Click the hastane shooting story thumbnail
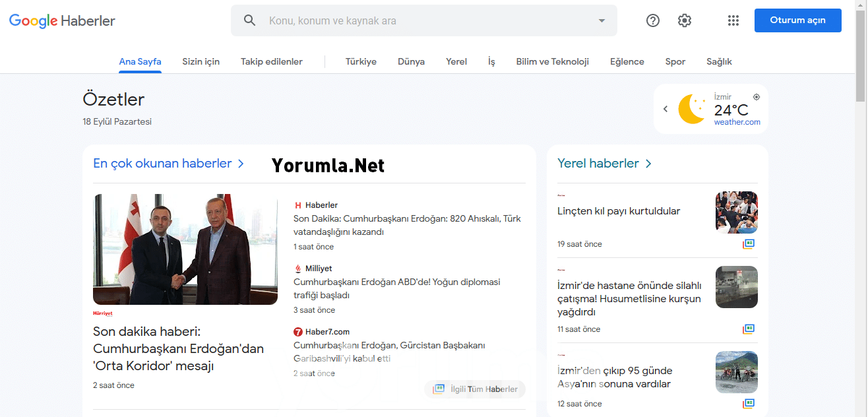This screenshot has height=417, width=868. tap(737, 287)
